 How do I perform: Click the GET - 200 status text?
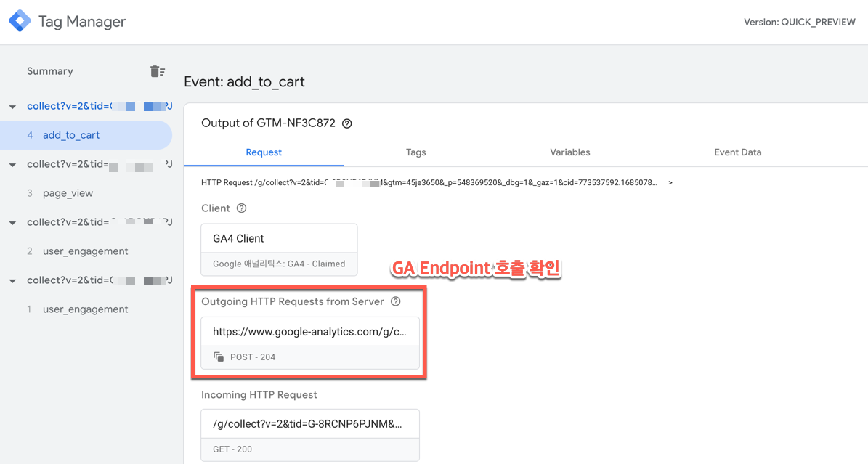pyautogui.click(x=232, y=449)
